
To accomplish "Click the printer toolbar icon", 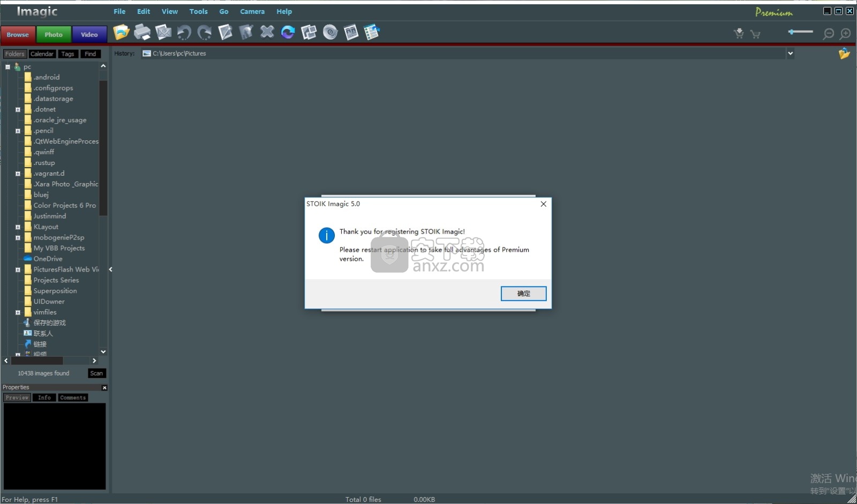I will (142, 32).
